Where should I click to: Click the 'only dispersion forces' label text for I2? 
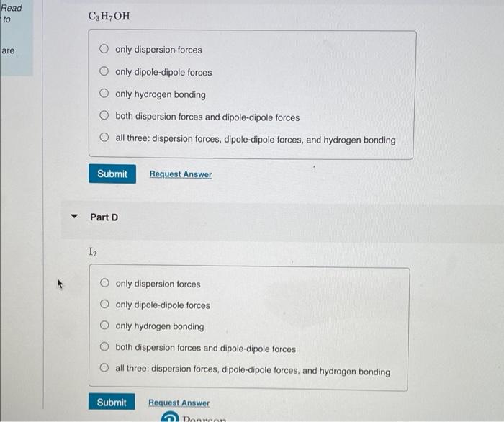point(158,284)
